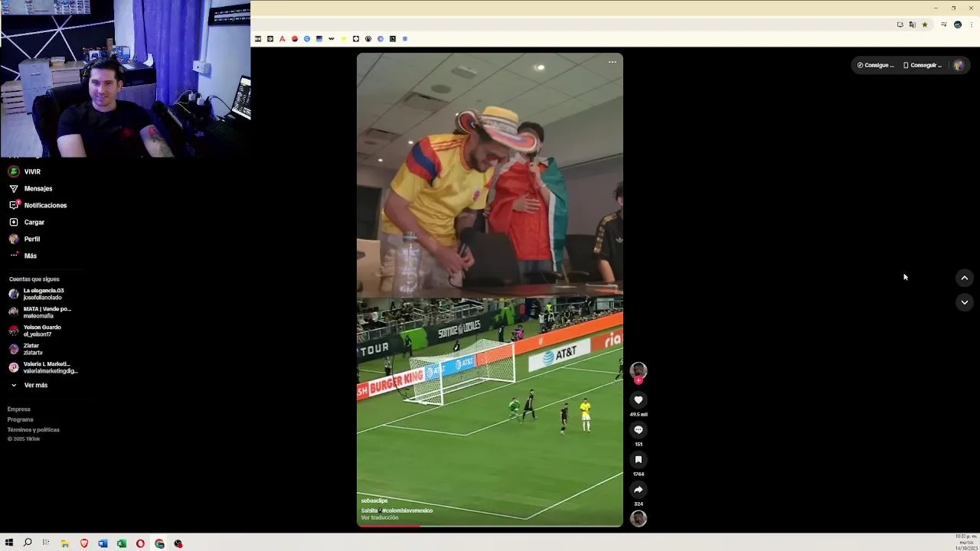Click the TikTok video player
Image resolution: width=980 pixels, height=551 pixels.
click(x=490, y=290)
